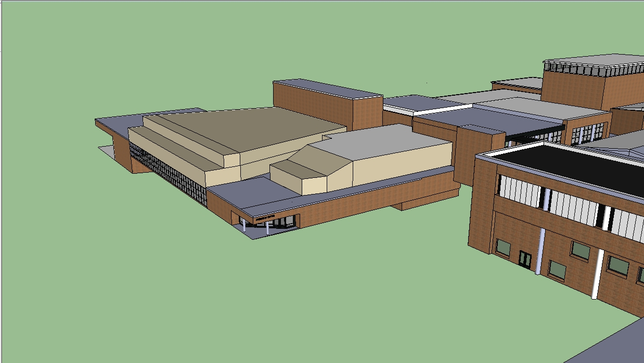Select the right white column at corner entrance
Viewport: 644px width, 363px height.
tap(268, 228)
